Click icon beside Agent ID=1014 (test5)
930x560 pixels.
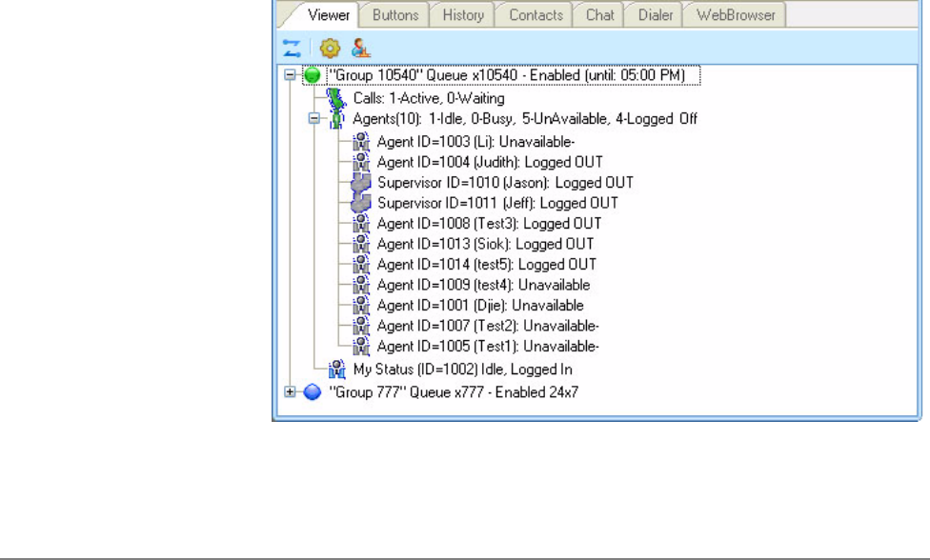tap(360, 265)
